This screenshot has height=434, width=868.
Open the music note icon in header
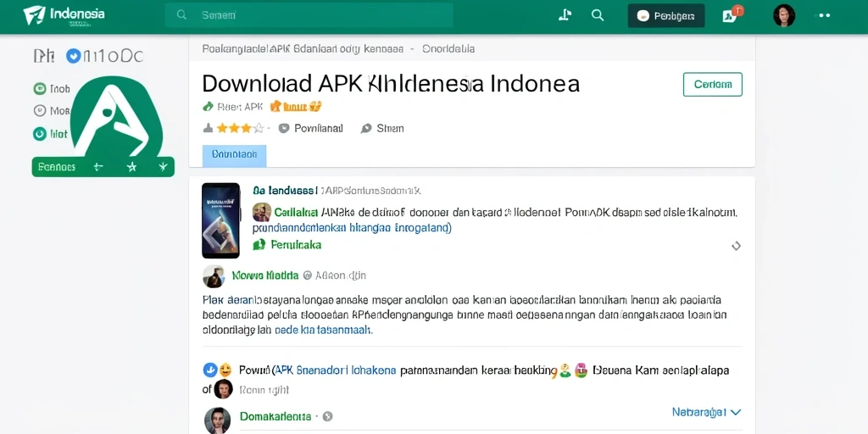point(565,15)
